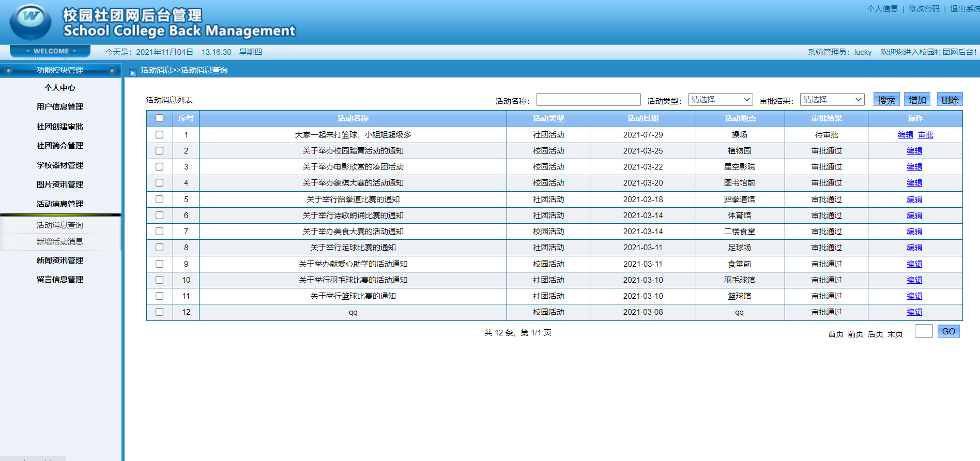Click 退出系统 link at top right
Image resolution: width=980 pixels, height=461 pixels.
(964, 9)
